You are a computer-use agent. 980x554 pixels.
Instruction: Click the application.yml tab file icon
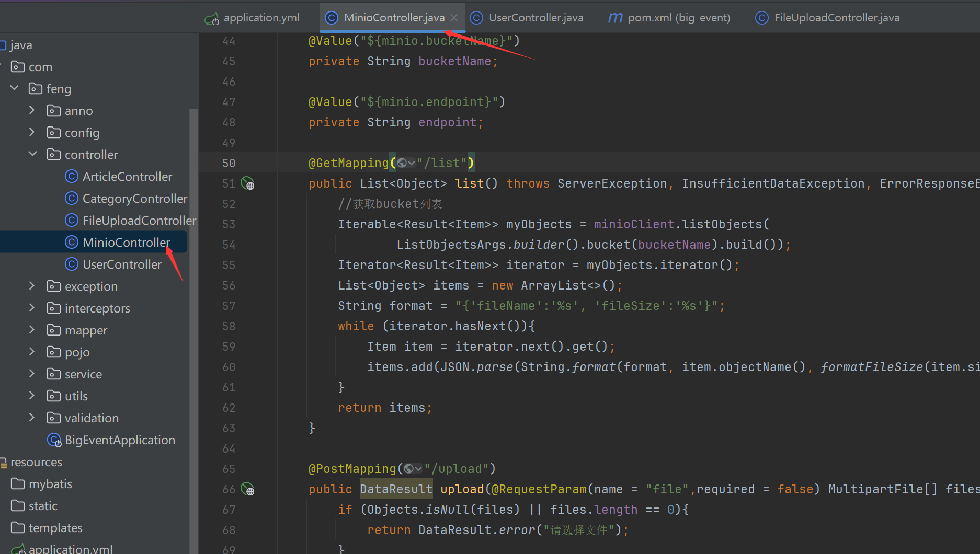tap(212, 19)
